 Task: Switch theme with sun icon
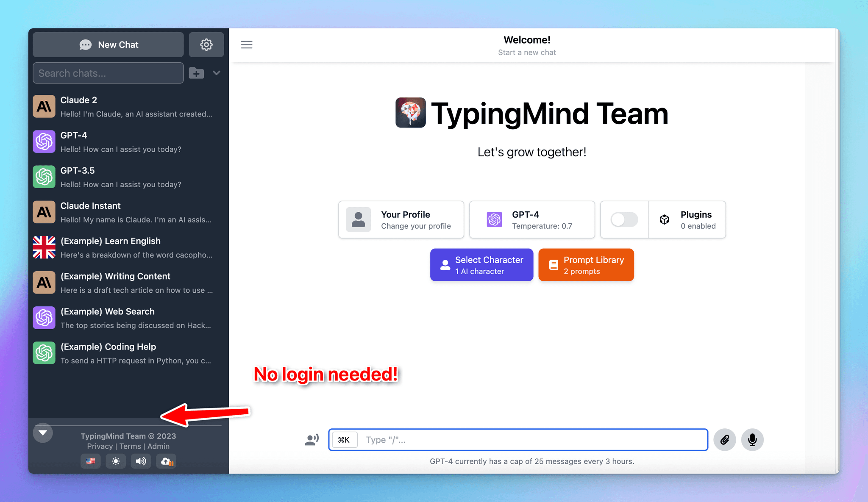116,461
